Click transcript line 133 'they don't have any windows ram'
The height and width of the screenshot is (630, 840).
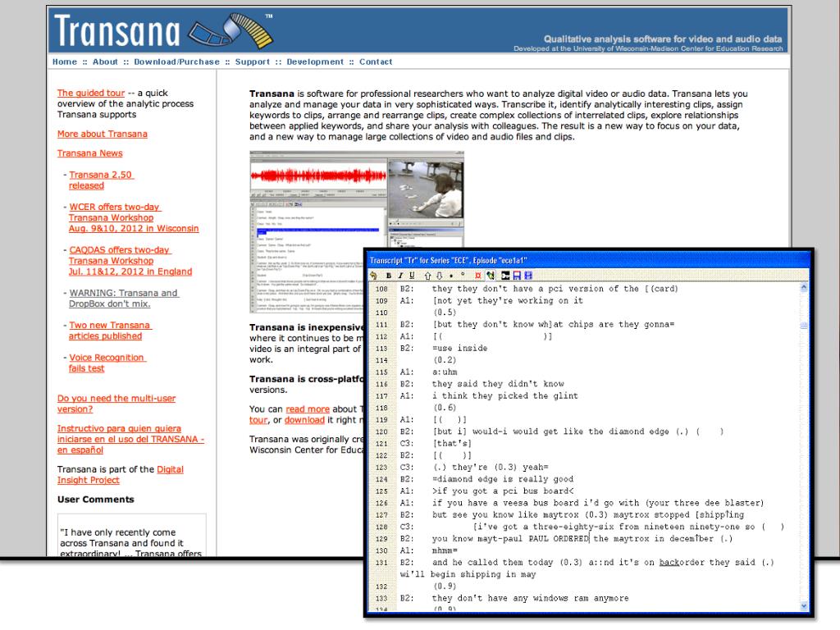coord(531,598)
